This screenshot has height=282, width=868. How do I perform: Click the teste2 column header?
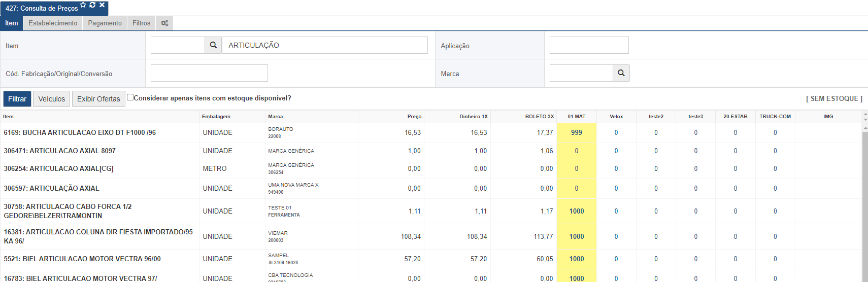tap(656, 117)
